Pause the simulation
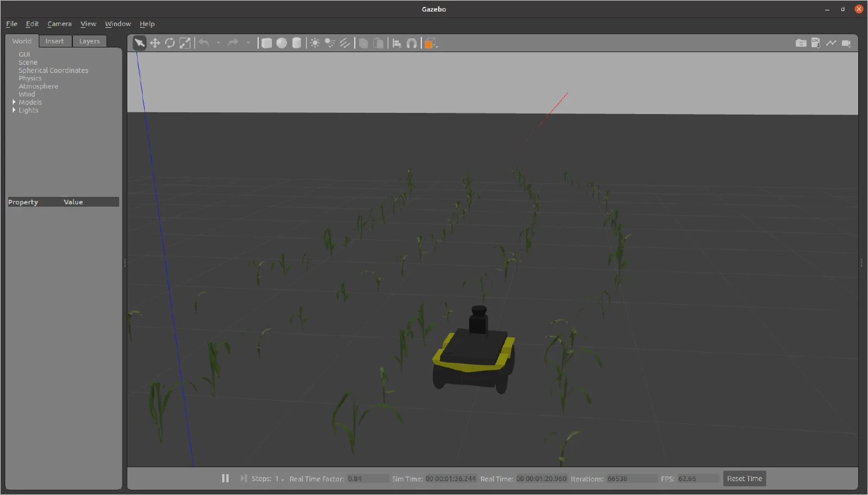 click(x=225, y=478)
